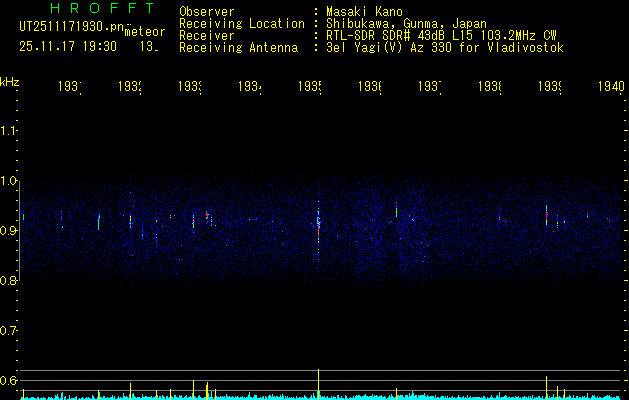
Task: Click the 1932 time axis marker
Action: [130, 86]
